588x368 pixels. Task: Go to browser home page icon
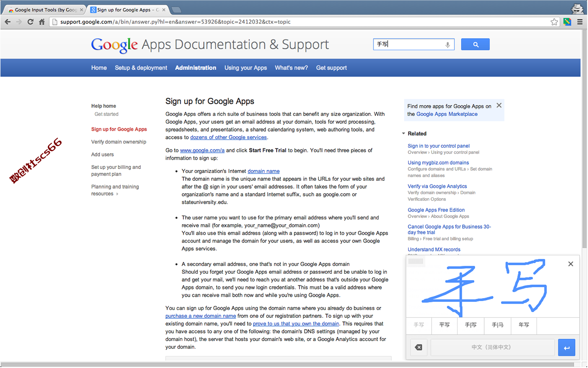(42, 22)
